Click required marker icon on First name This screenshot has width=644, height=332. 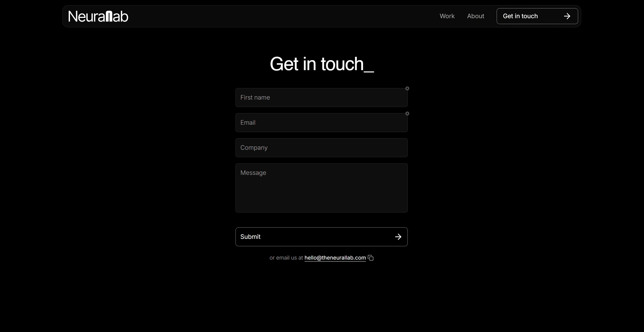point(407,89)
